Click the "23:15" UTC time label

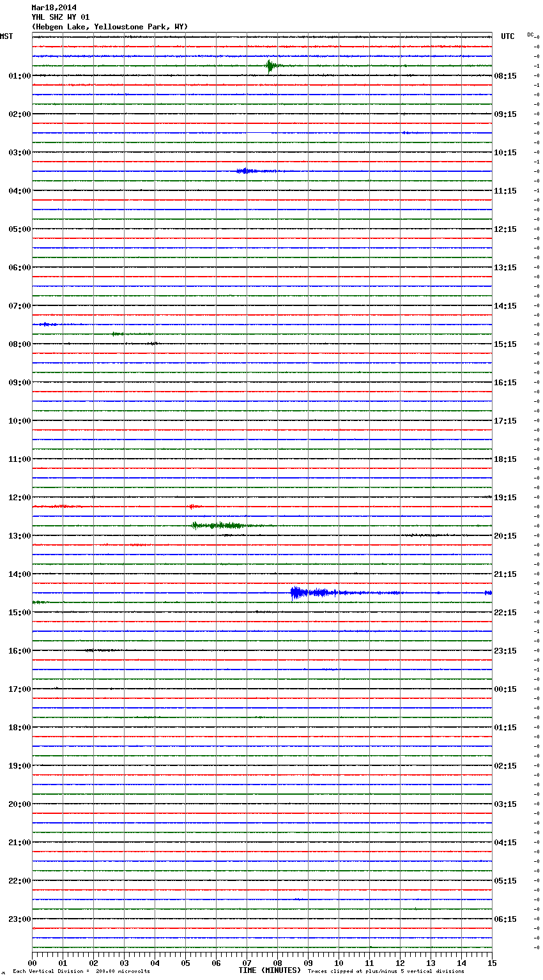pyautogui.click(x=505, y=651)
